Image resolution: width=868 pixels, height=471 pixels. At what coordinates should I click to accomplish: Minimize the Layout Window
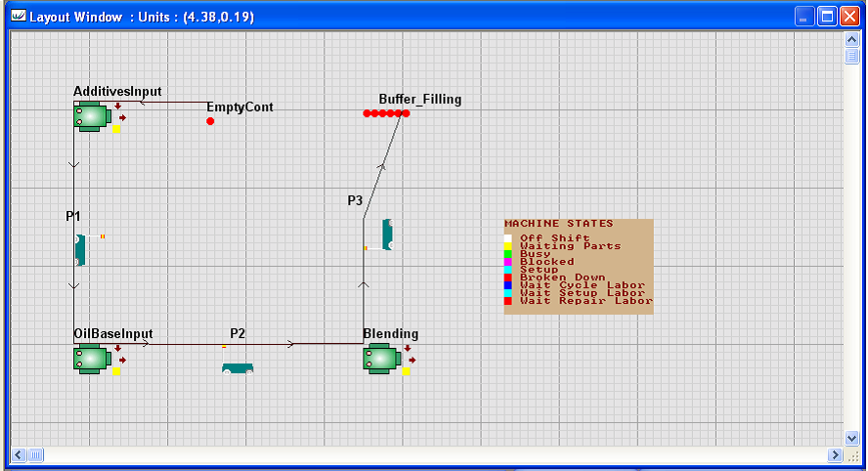click(804, 17)
